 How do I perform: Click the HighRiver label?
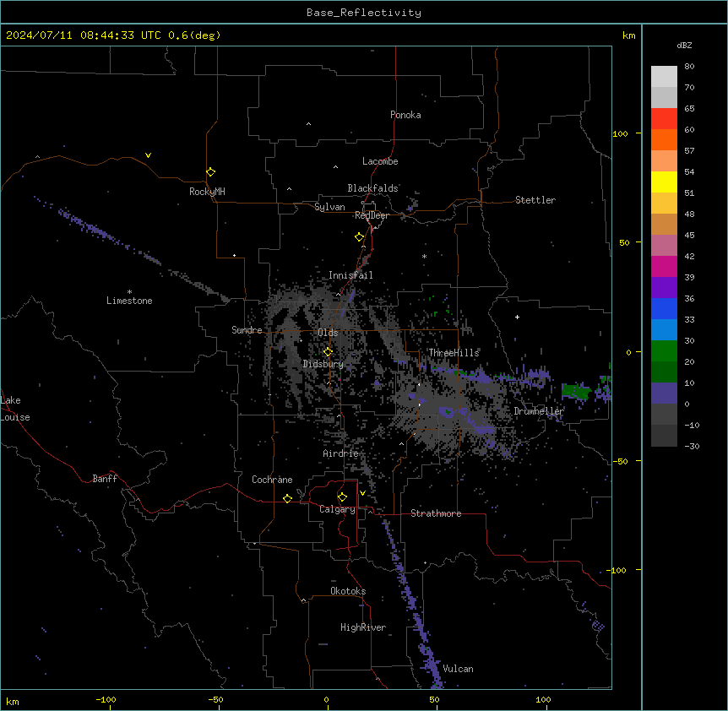click(363, 627)
